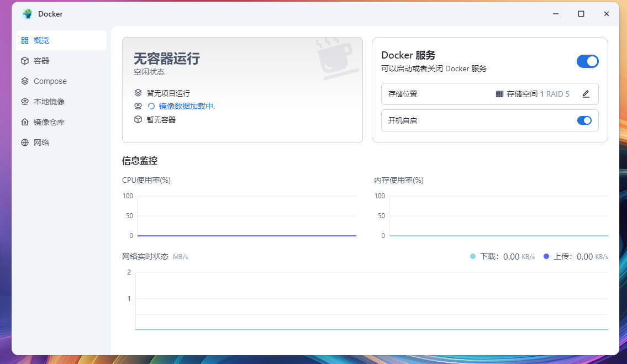This screenshot has width=627, height=364.
Task: Click the 可以启动或者关闭 Docker 服务 description
Action: point(434,69)
